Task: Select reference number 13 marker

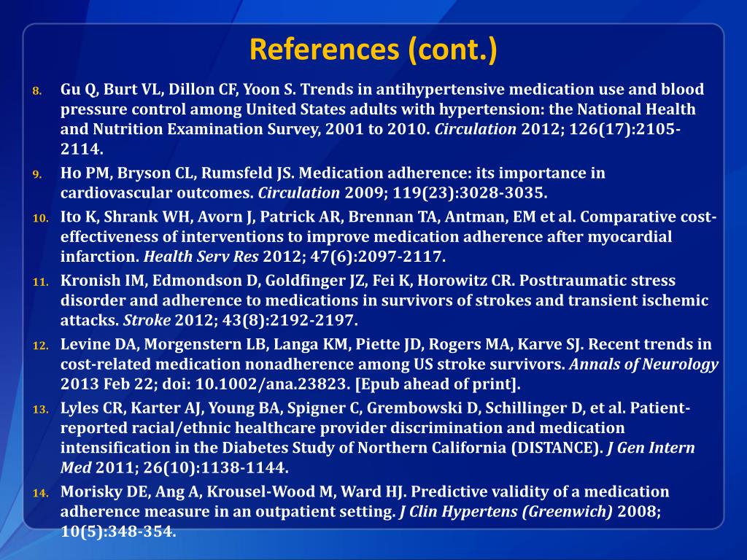Action: click(x=41, y=410)
